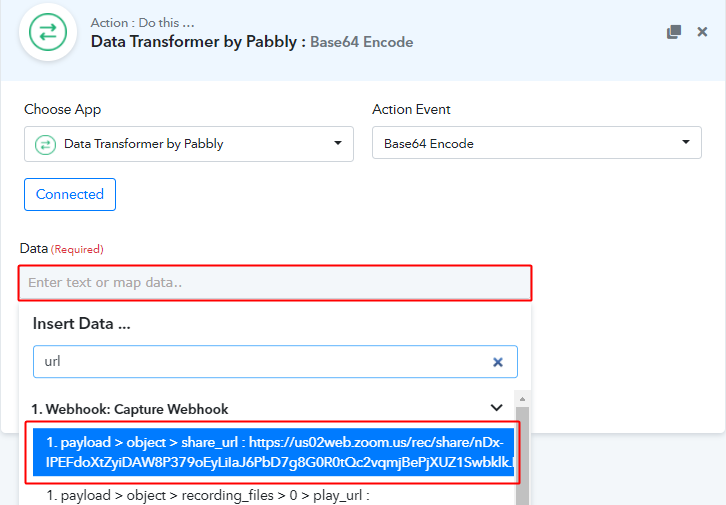
Task: Open the Choose App dropdown
Action: (x=189, y=144)
